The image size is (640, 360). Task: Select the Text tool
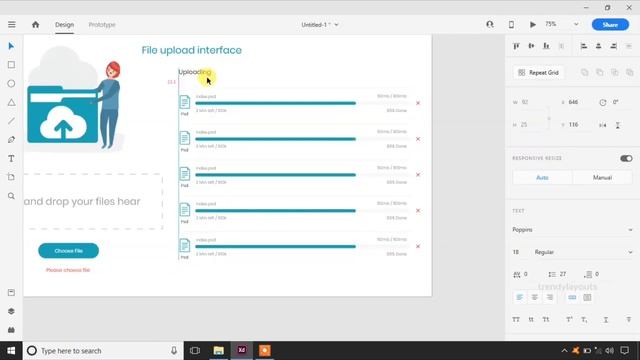coord(11,158)
